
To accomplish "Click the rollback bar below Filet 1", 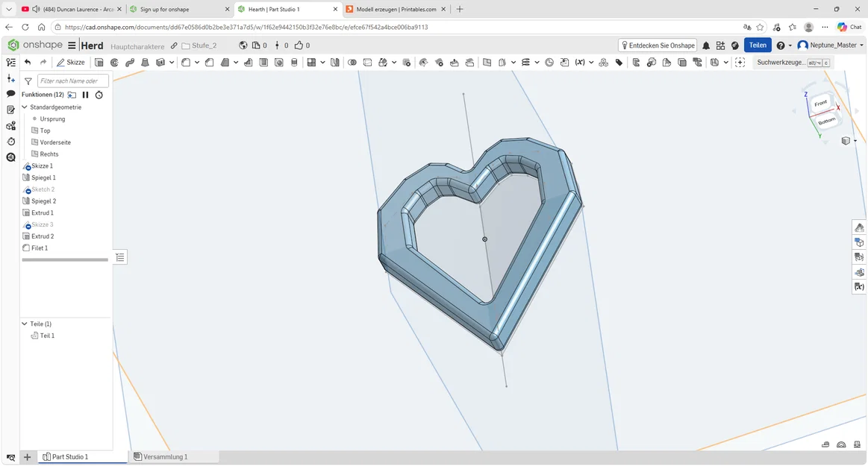I will tap(65, 259).
